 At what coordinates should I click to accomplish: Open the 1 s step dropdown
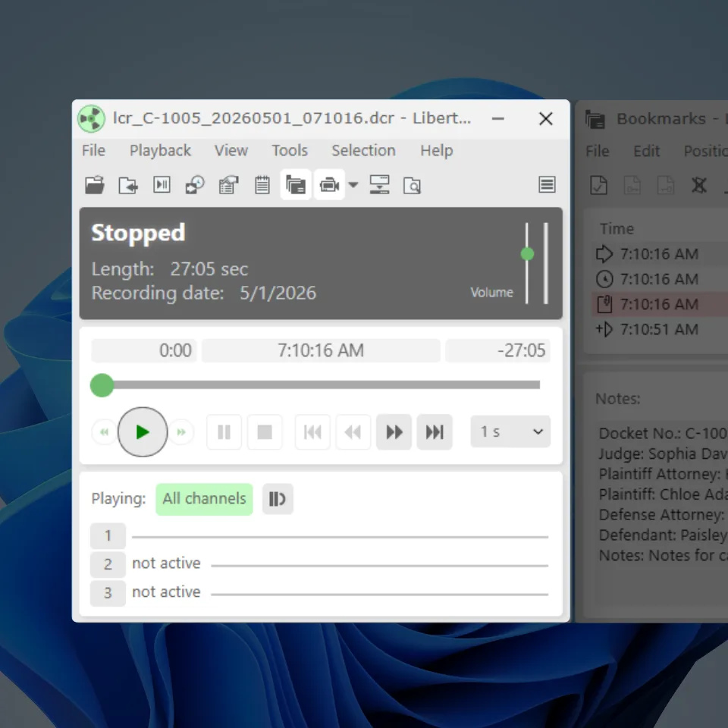[510, 431]
